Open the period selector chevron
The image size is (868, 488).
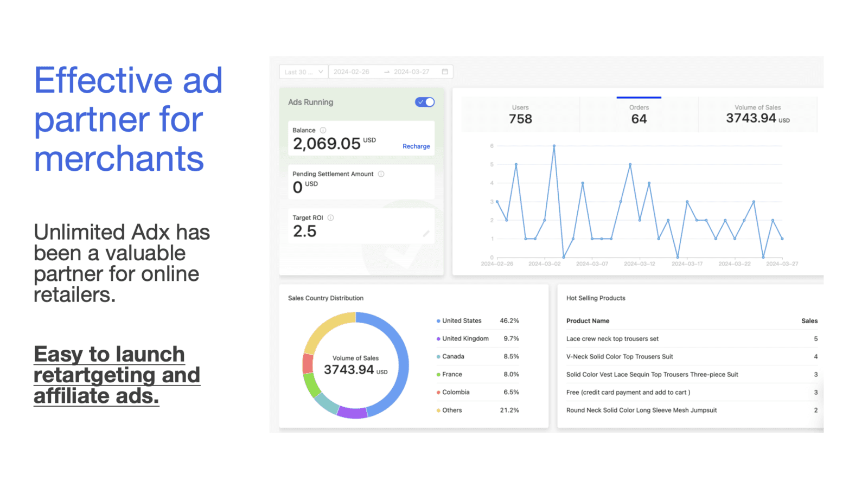click(x=321, y=71)
